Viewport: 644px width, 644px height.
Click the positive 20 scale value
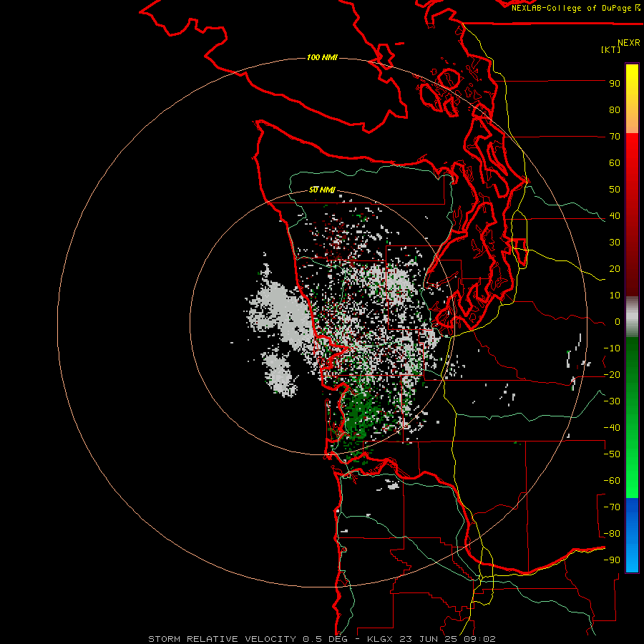click(x=615, y=269)
